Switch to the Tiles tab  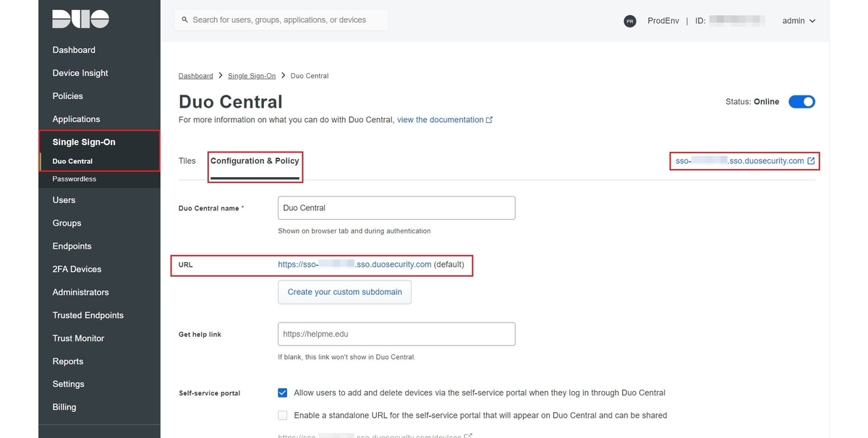coord(187,161)
